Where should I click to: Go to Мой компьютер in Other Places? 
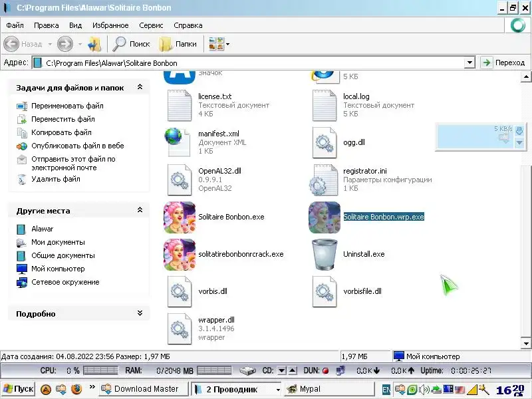point(58,269)
